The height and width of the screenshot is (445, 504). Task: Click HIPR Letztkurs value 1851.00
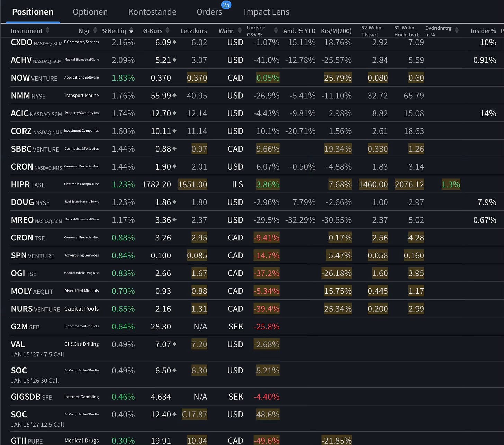[192, 184]
